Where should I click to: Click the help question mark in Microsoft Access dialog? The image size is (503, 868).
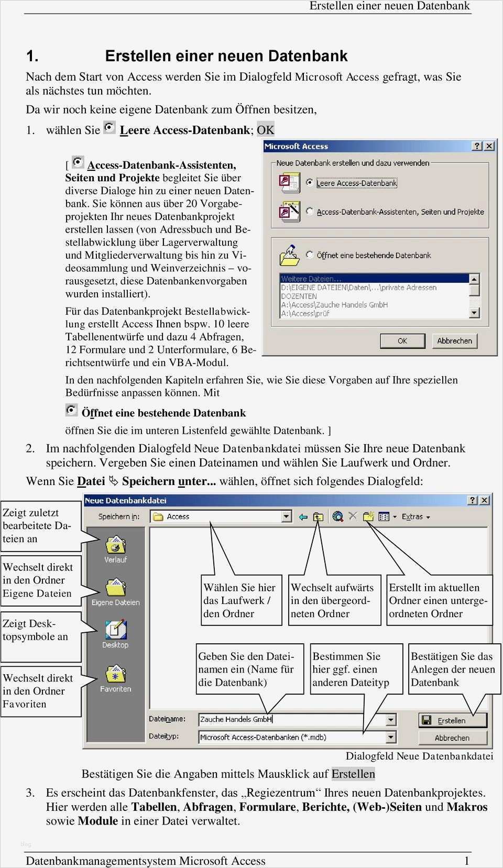[477, 146]
